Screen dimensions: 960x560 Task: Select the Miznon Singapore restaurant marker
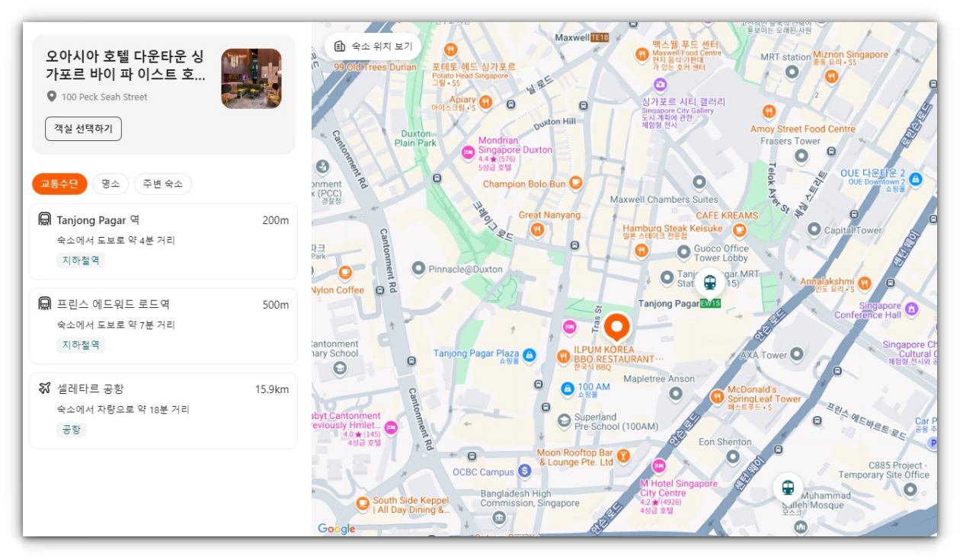pyautogui.click(x=832, y=76)
